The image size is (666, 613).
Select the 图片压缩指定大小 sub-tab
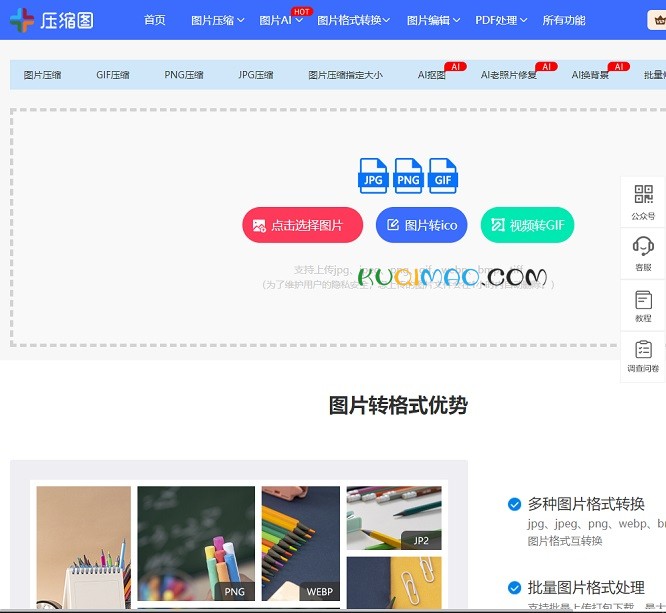click(345, 75)
